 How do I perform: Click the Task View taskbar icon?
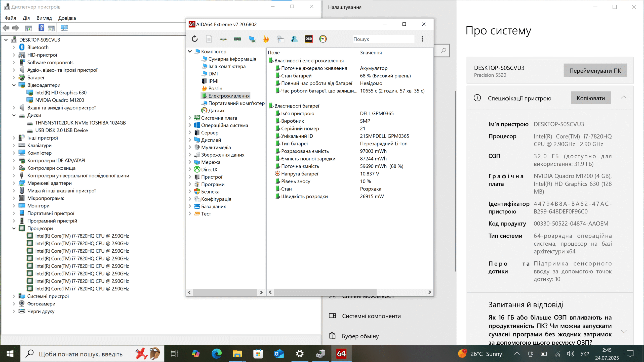(x=174, y=354)
